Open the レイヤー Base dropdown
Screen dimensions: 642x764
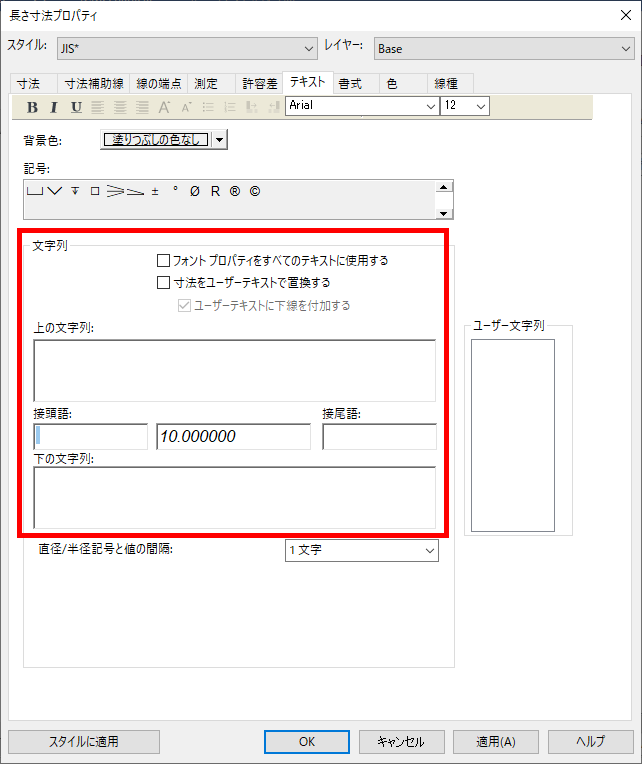click(504, 49)
